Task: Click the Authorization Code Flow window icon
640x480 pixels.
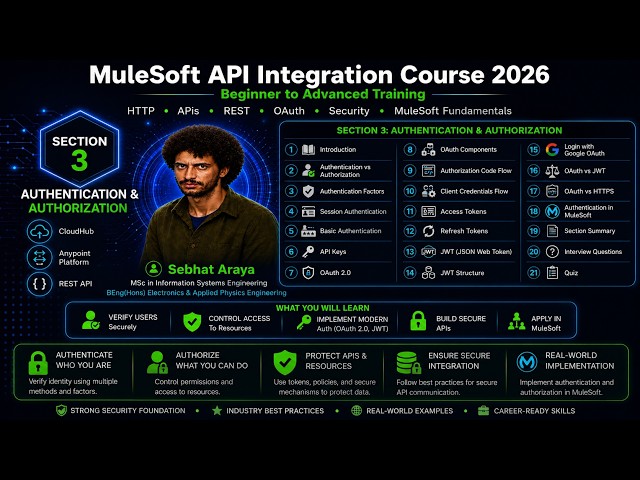Action: (x=428, y=171)
